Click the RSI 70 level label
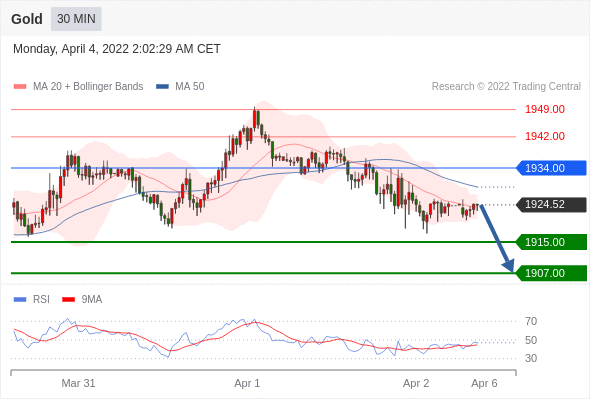 [x=531, y=321]
